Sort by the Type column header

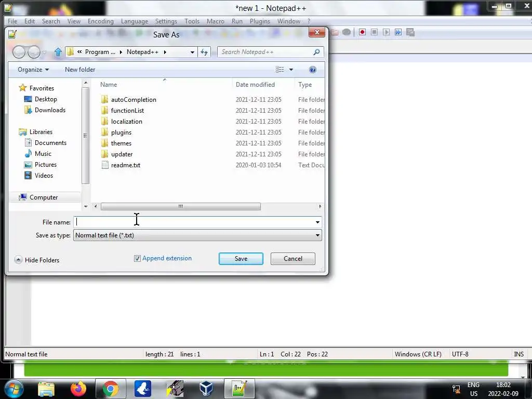pyautogui.click(x=310, y=85)
